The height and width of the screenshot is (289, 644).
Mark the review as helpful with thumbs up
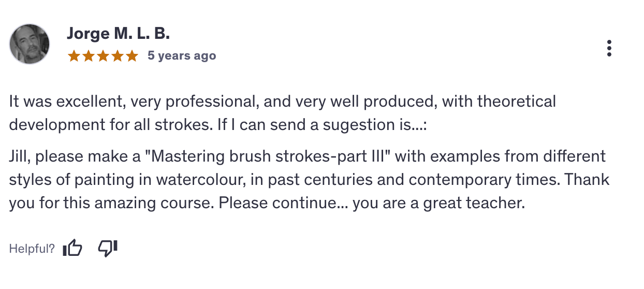[72, 249]
